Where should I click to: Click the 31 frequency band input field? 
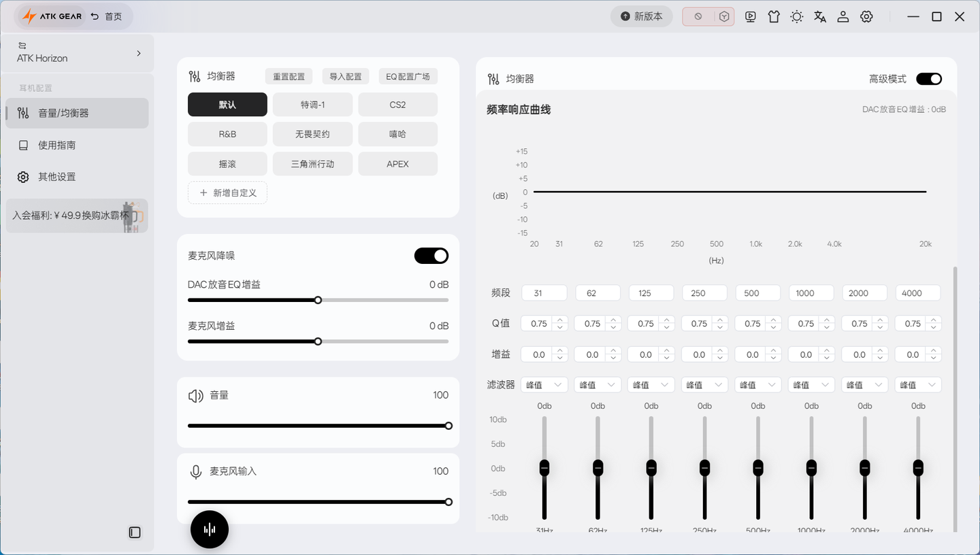(544, 293)
